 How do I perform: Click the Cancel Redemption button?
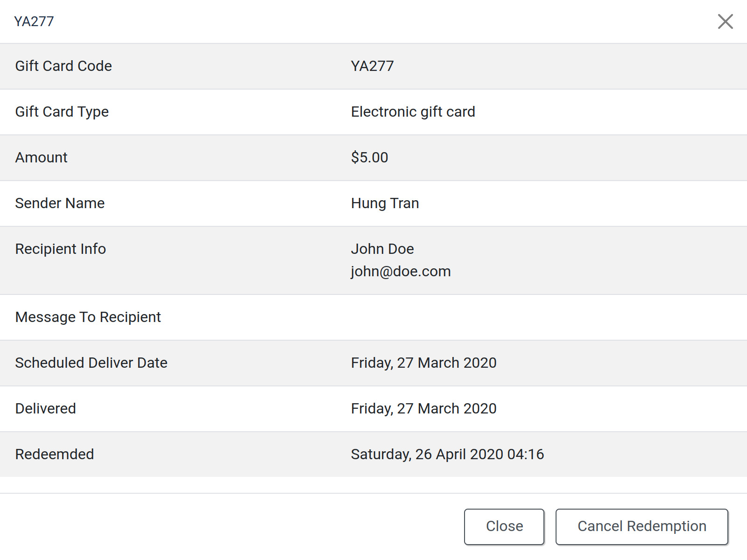click(x=642, y=526)
